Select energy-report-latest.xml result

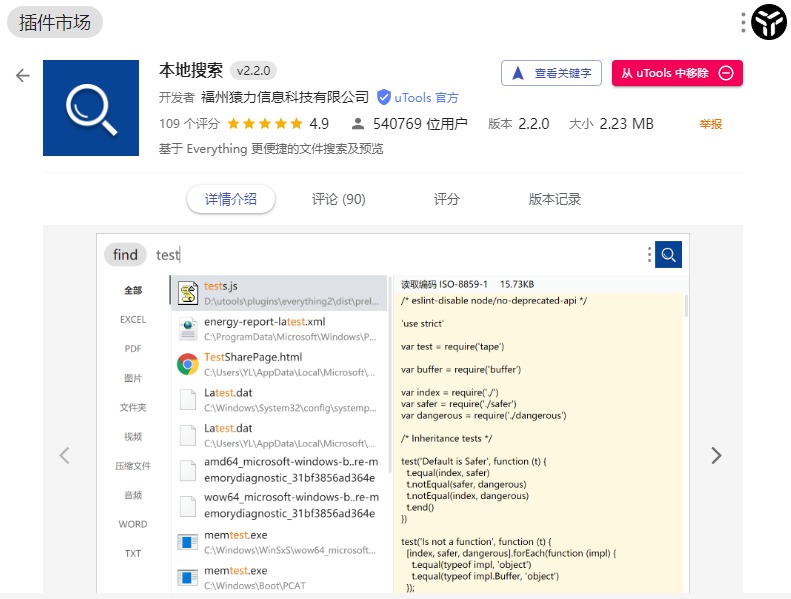click(x=279, y=329)
